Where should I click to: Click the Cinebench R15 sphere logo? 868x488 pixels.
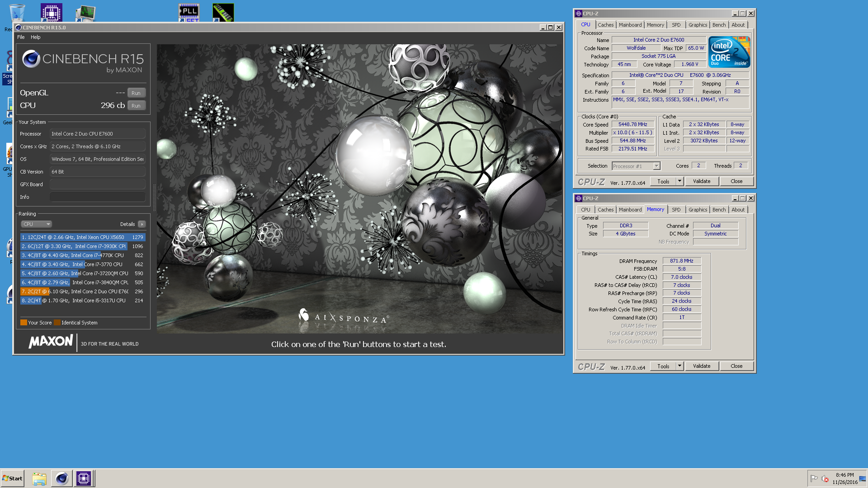click(31, 59)
